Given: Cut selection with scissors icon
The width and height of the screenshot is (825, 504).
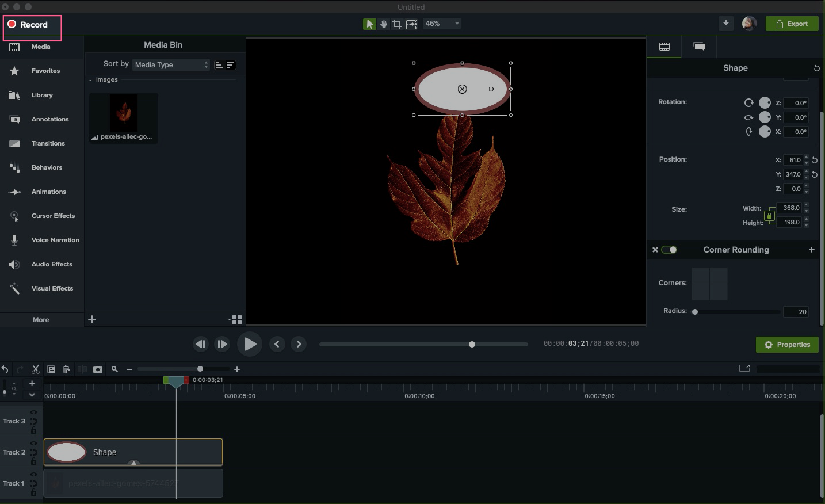Looking at the screenshot, I should (36, 369).
